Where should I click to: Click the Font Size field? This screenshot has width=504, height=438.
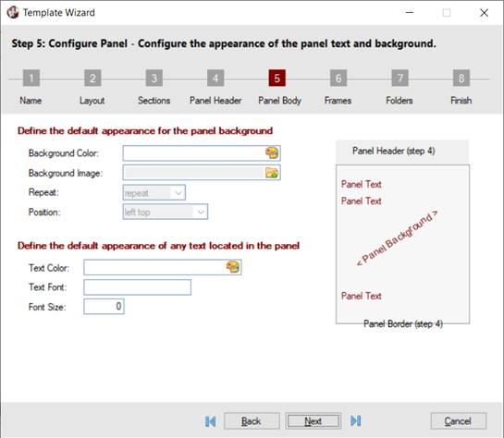[104, 307]
